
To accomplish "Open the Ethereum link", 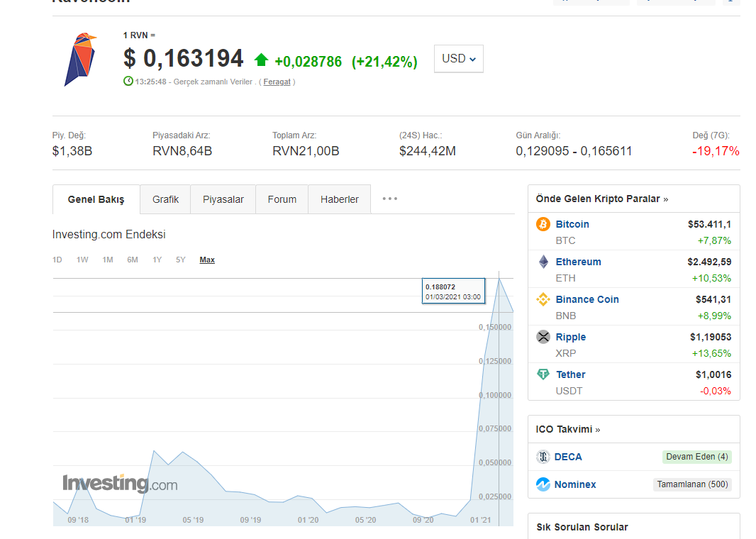I will pyautogui.click(x=578, y=262).
